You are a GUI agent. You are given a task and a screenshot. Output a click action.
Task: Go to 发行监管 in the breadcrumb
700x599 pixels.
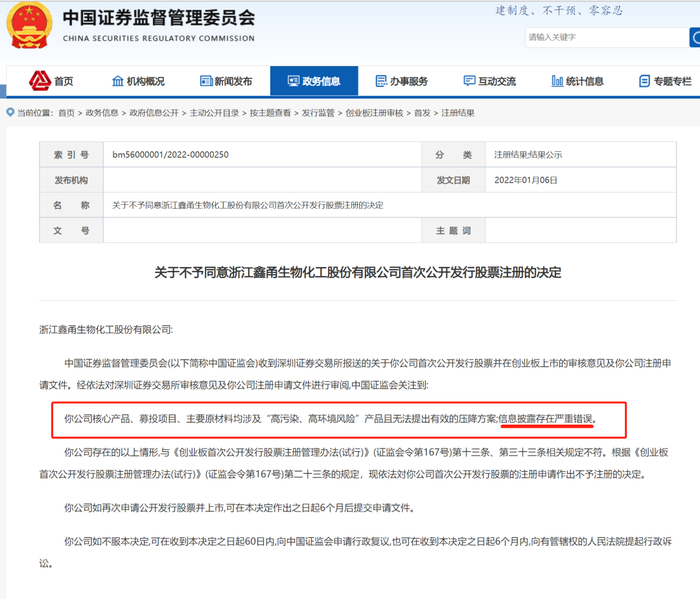click(x=318, y=113)
